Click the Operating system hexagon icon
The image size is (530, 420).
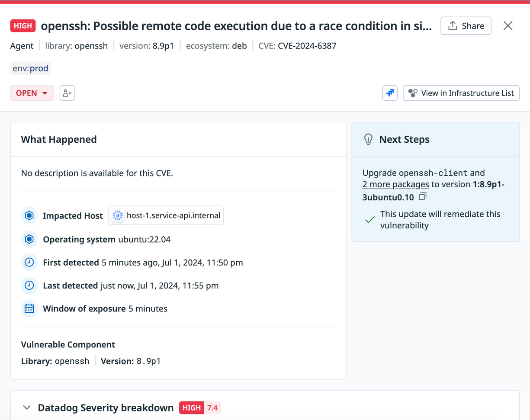(29, 239)
